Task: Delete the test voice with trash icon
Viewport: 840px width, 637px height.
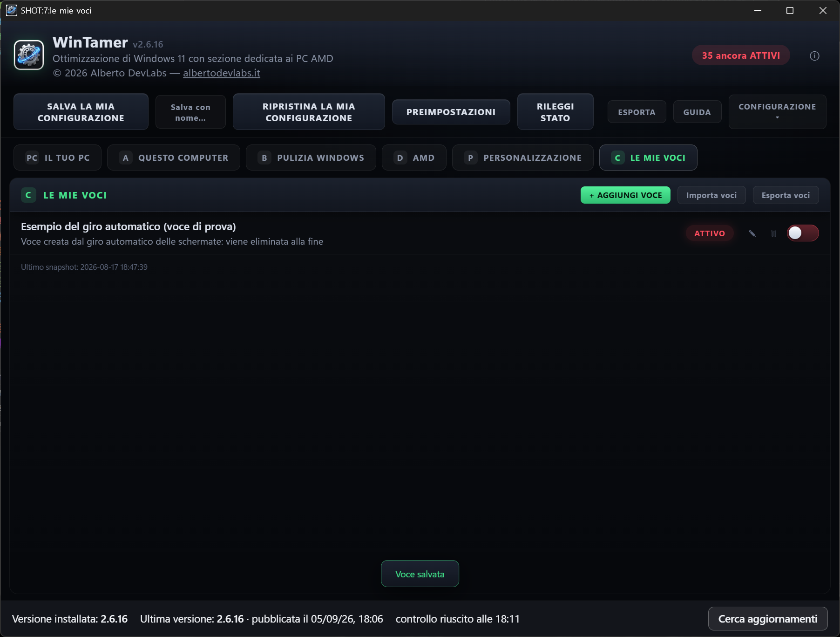Action: (774, 233)
